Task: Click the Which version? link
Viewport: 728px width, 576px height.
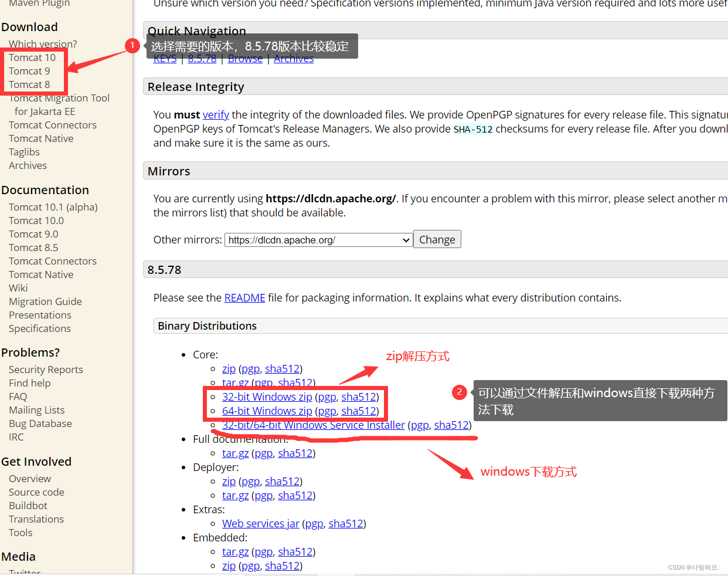Action: coord(43,44)
